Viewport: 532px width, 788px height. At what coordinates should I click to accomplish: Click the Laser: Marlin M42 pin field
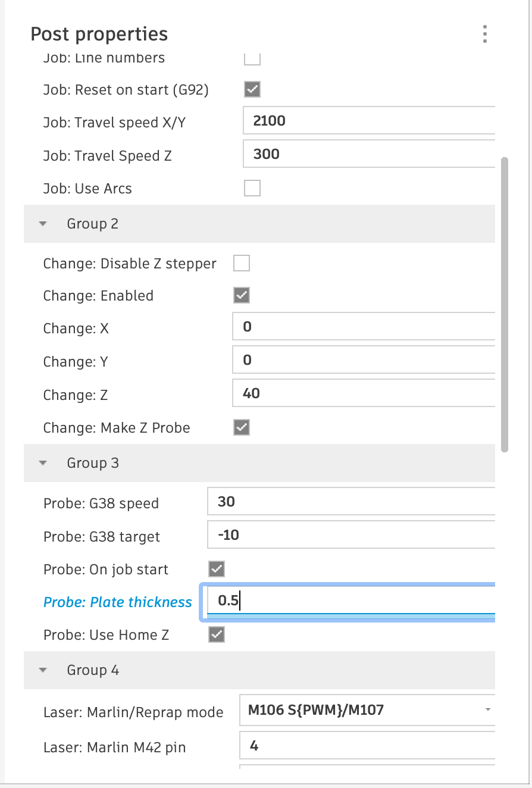tap(367, 746)
